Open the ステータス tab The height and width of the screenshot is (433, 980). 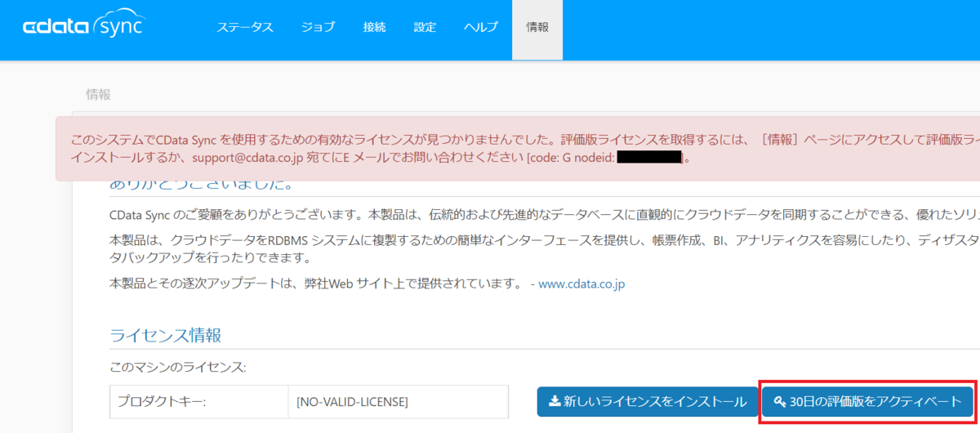click(x=245, y=27)
